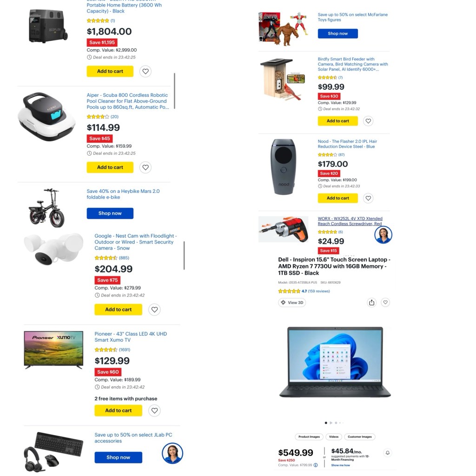The width and height of the screenshot is (476, 476).
Task: Open the View 3D laptop viewer
Action: (x=292, y=303)
